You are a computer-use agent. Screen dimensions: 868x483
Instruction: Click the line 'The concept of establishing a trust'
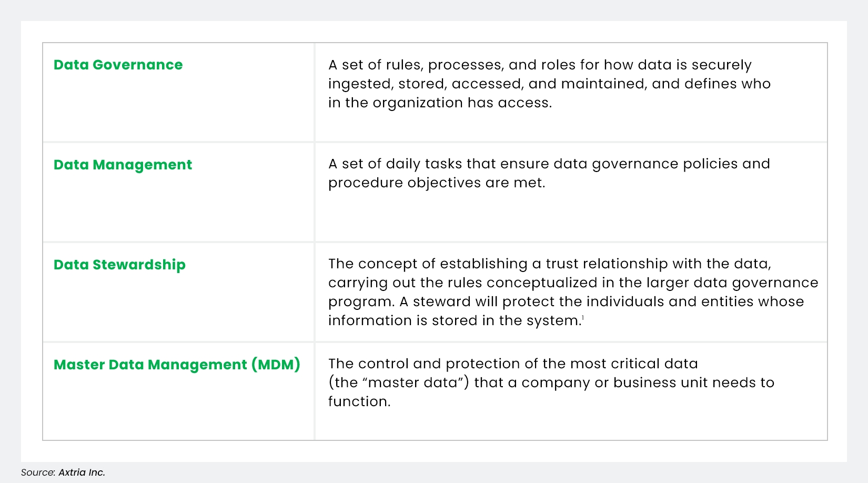click(549, 264)
